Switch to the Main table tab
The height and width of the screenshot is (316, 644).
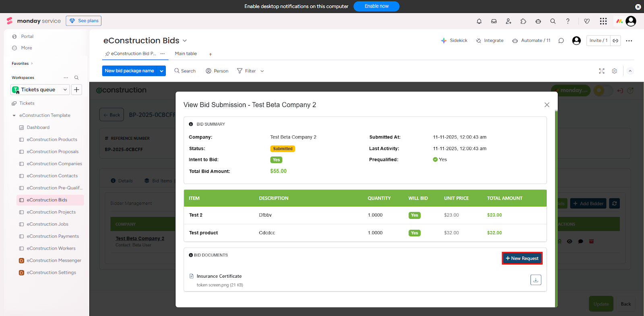coord(186,54)
